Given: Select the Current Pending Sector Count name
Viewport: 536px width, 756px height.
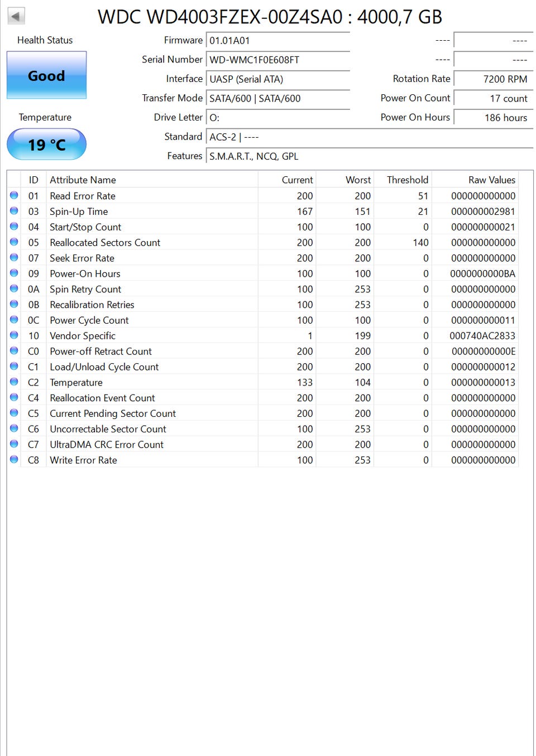Looking at the screenshot, I should pyautogui.click(x=113, y=413).
